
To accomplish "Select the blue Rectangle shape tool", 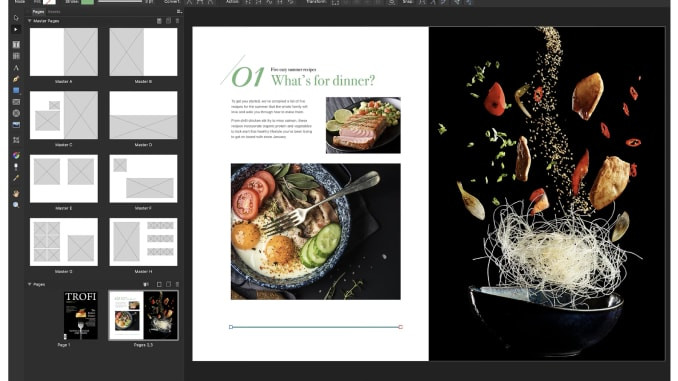I will [x=16, y=90].
